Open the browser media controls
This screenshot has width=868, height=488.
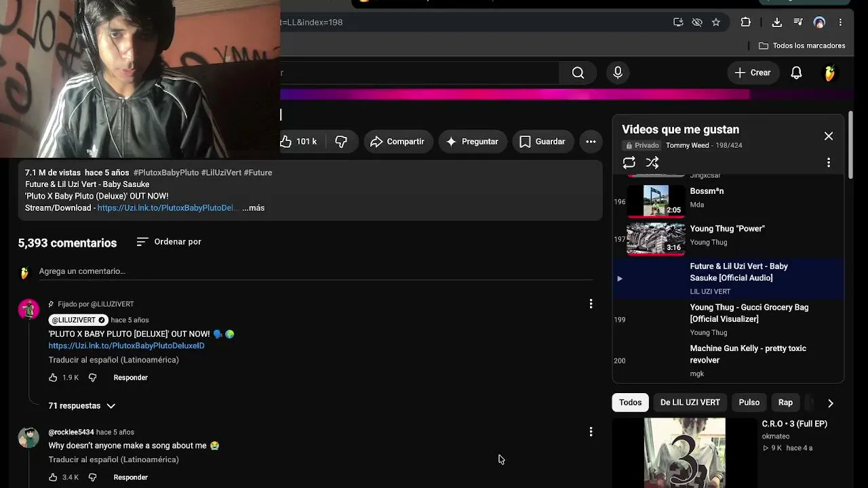pos(798,22)
